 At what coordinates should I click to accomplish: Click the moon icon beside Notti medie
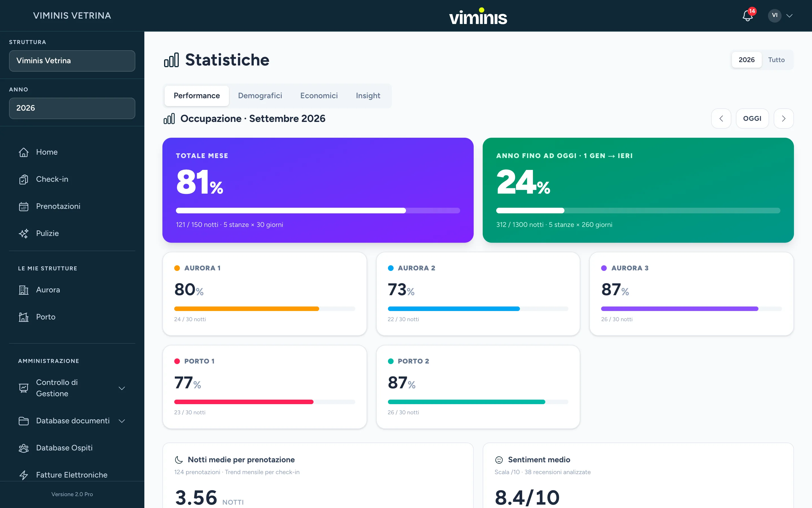tap(179, 460)
